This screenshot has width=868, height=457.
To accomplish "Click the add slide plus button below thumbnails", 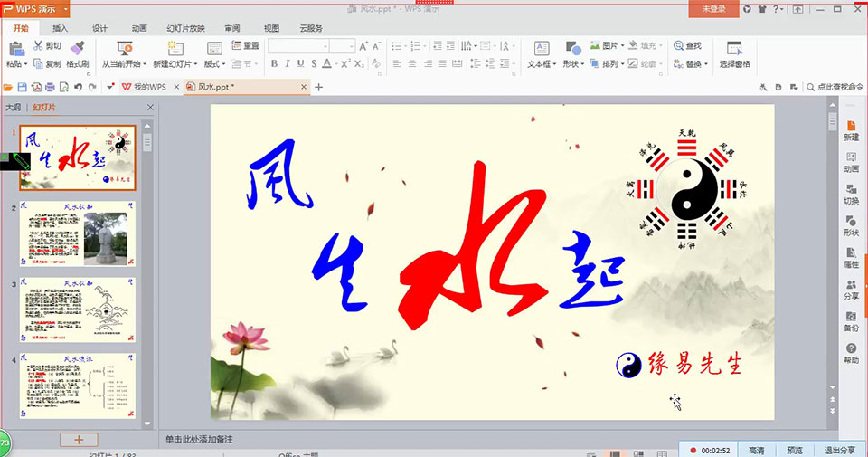I will click(x=79, y=439).
